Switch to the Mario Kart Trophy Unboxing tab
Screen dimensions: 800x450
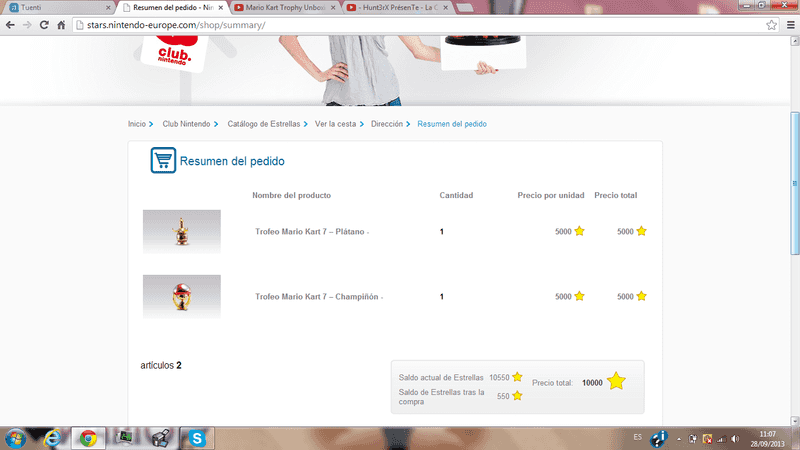284,8
